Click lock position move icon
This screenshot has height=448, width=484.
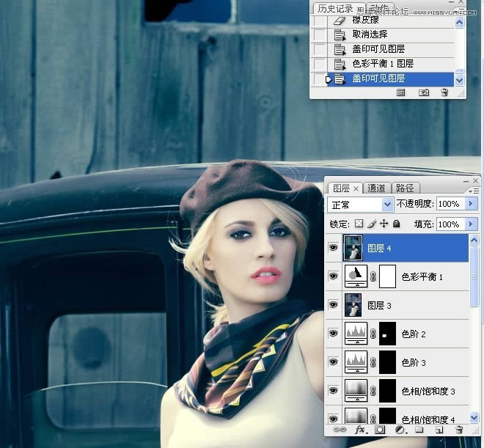[x=384, y=224]
